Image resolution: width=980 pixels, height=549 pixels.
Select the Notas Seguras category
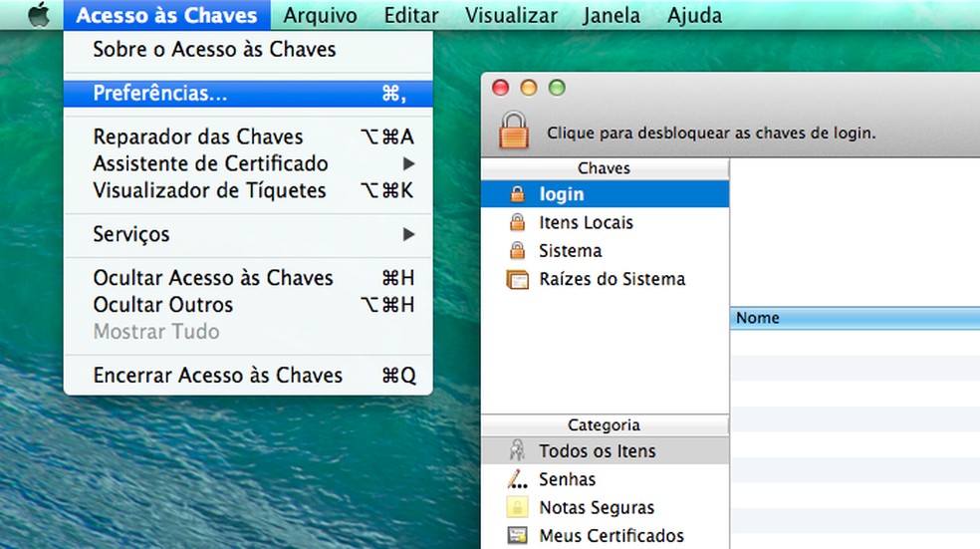(x=605, y=507)
